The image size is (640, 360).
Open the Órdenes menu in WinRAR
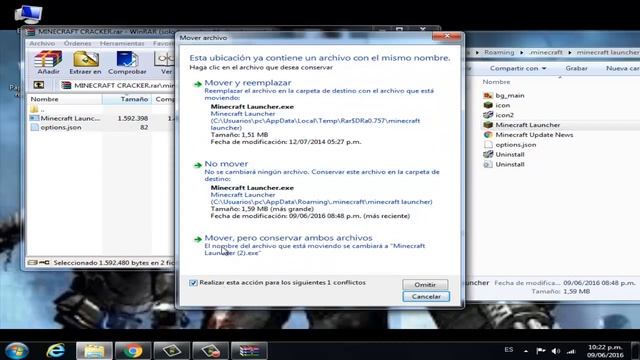tap(77, 43)
